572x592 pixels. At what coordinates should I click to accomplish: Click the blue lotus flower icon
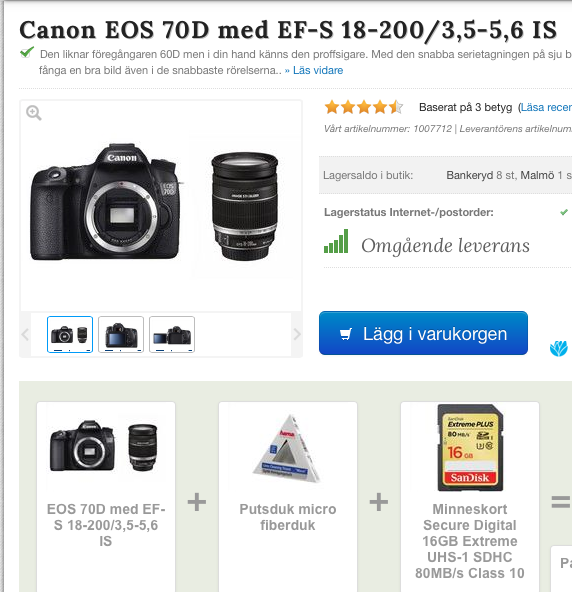pyautogui.click(x=558, y=348)
